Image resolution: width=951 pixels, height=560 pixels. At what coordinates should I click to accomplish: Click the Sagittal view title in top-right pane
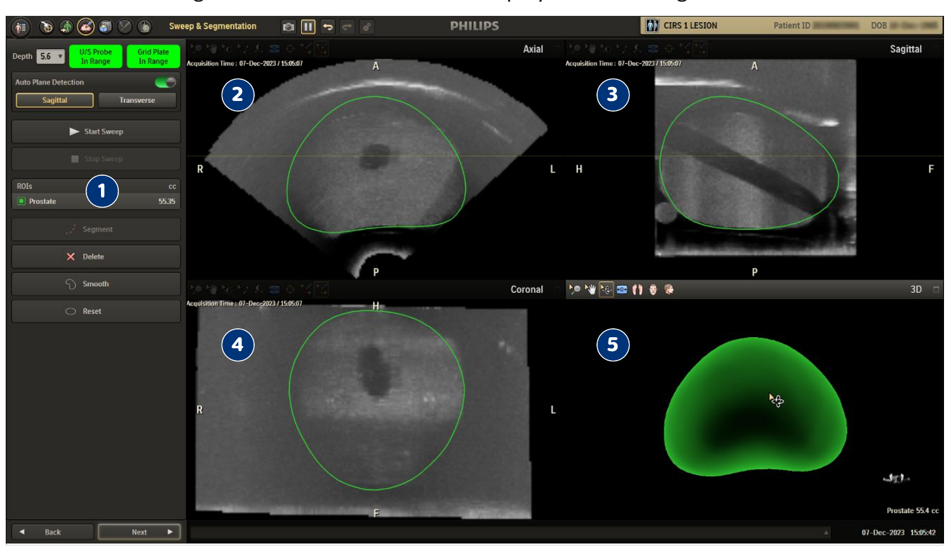(906, 49)
